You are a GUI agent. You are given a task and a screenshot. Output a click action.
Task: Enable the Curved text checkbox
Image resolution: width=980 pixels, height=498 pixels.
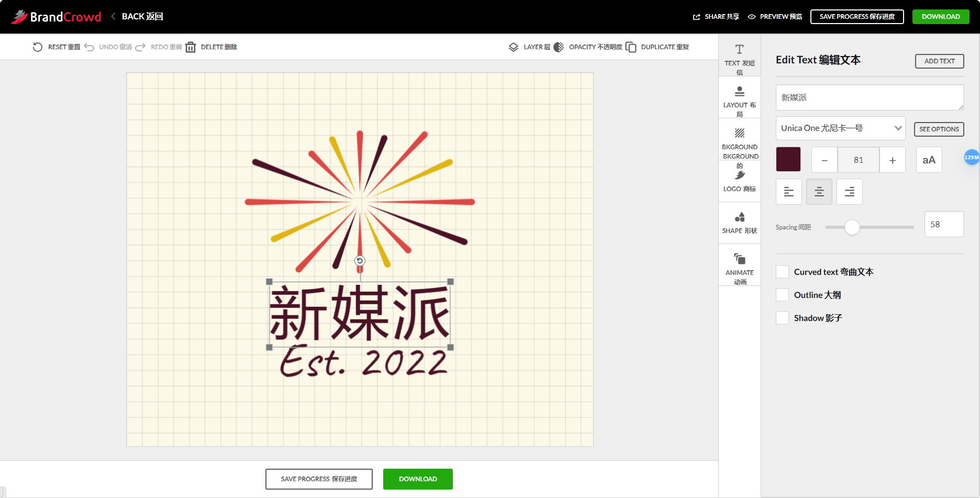(782, 272)
